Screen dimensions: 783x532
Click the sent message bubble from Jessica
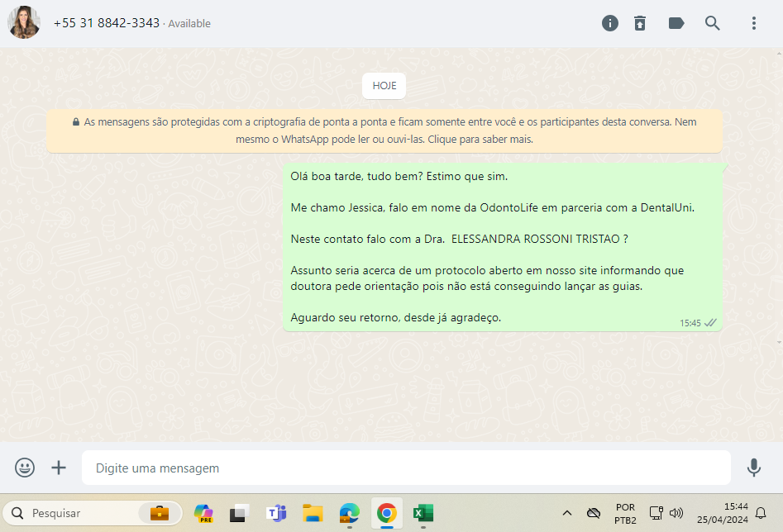pos(503,247)
